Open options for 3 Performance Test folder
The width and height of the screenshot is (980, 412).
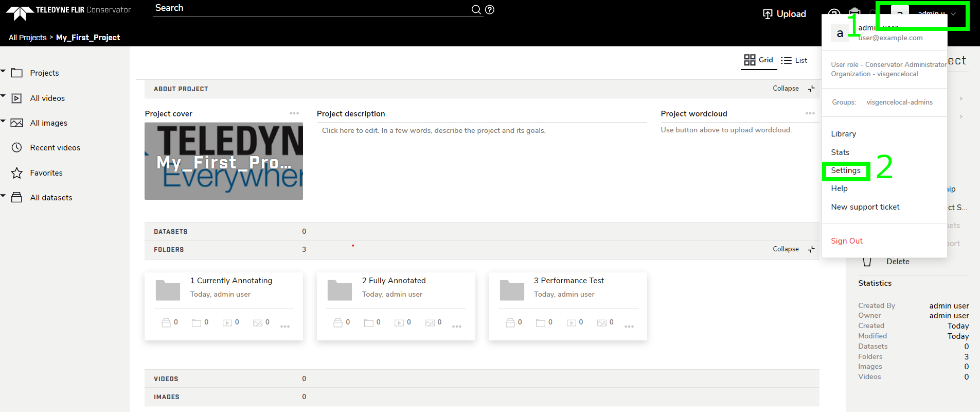click(x=629, y=327)
